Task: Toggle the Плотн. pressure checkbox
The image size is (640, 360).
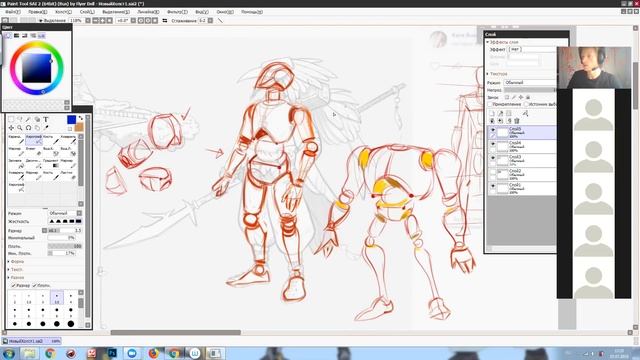Action: [x=35, y=285]
